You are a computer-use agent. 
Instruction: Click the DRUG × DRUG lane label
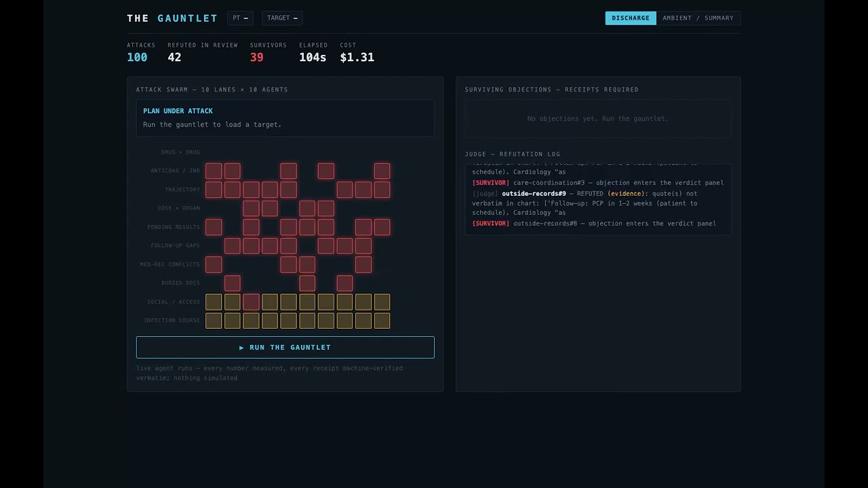(180, 152)
